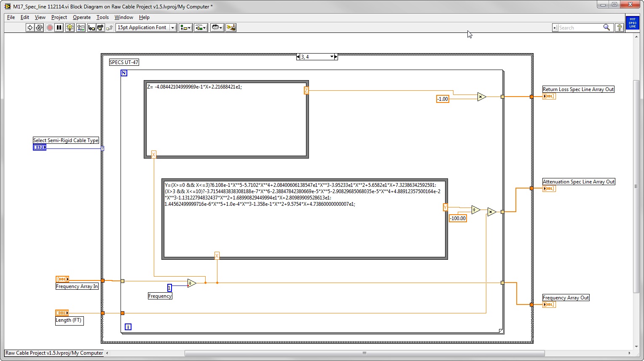
Task: Click the Multiply node feeding Attenuation output
Action: (492, 212)
